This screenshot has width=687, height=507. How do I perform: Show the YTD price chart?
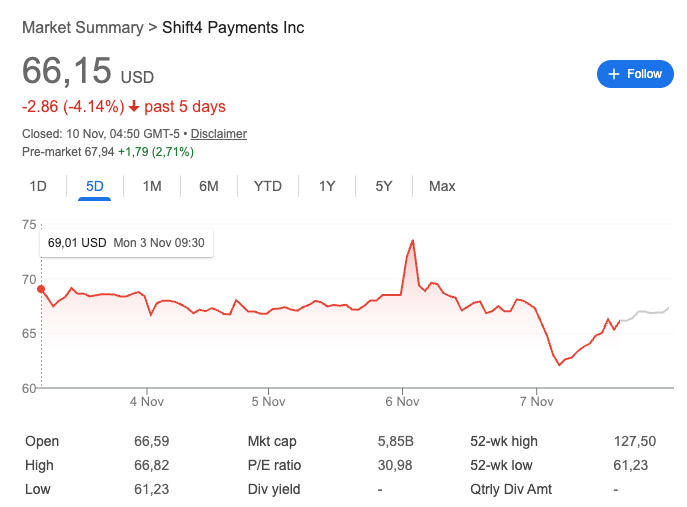(x=268, y=186)
